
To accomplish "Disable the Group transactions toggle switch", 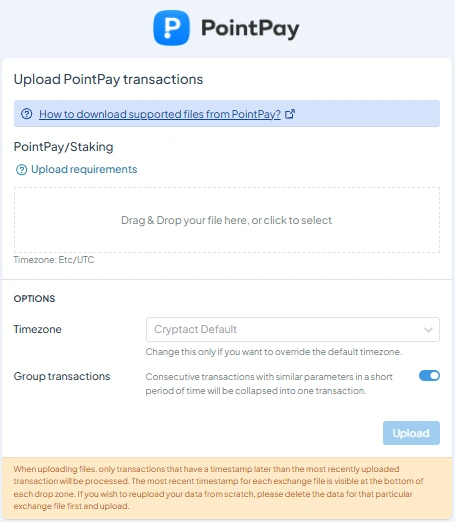I will [429, 376].
